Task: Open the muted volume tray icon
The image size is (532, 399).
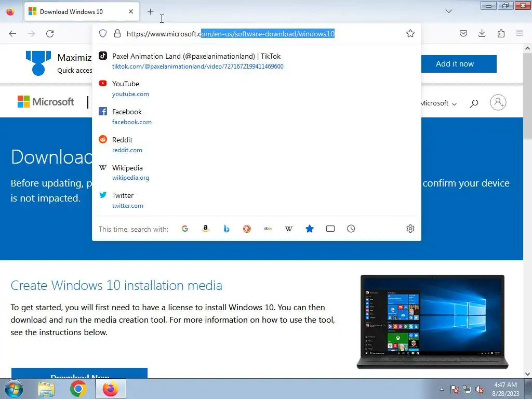Action: click(x=480, y=389)
